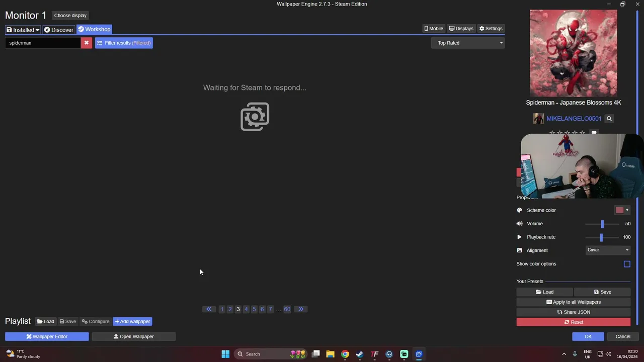Open weather widget showing 11°C

point(23,354)
